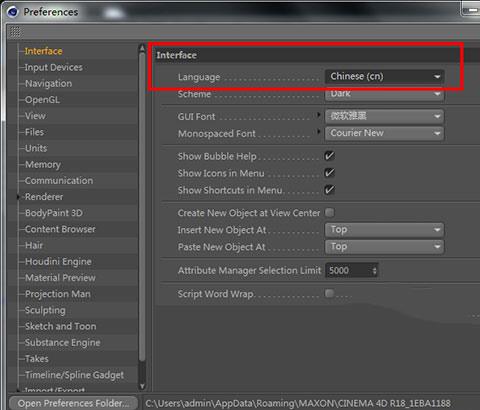The width and height of the screenshot is (480, 410).
Task: Open Timeline/Spline Gadget preferences
Action: tap(74, 375)
